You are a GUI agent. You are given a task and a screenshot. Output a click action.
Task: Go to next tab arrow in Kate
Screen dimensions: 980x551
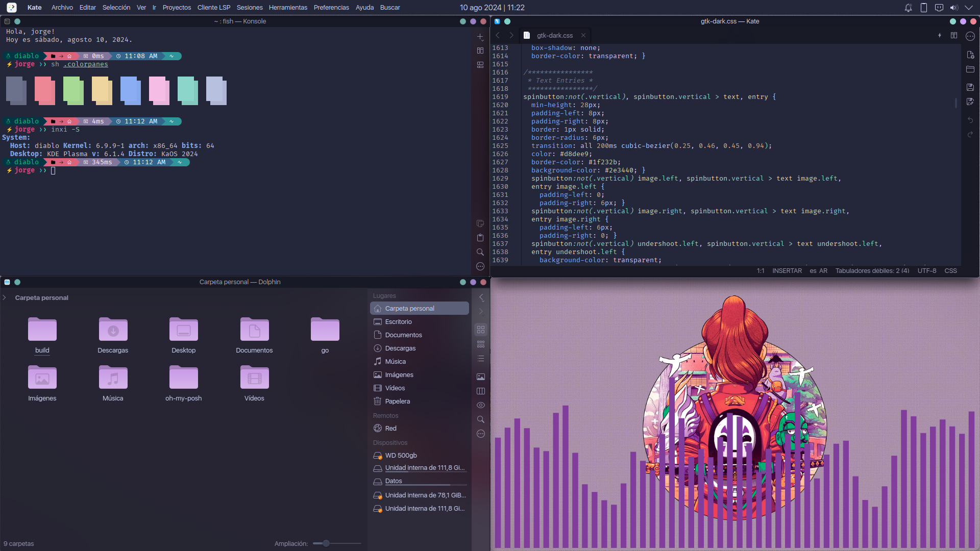(511, 36)
